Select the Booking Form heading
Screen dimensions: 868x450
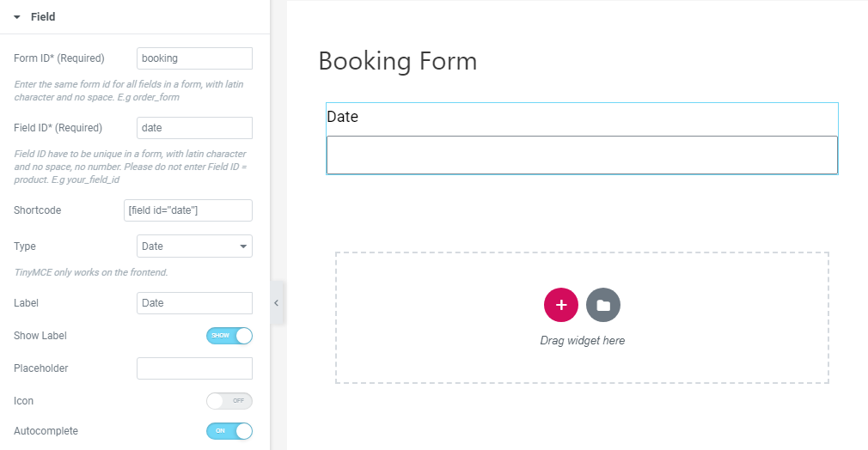pos(397,61)
